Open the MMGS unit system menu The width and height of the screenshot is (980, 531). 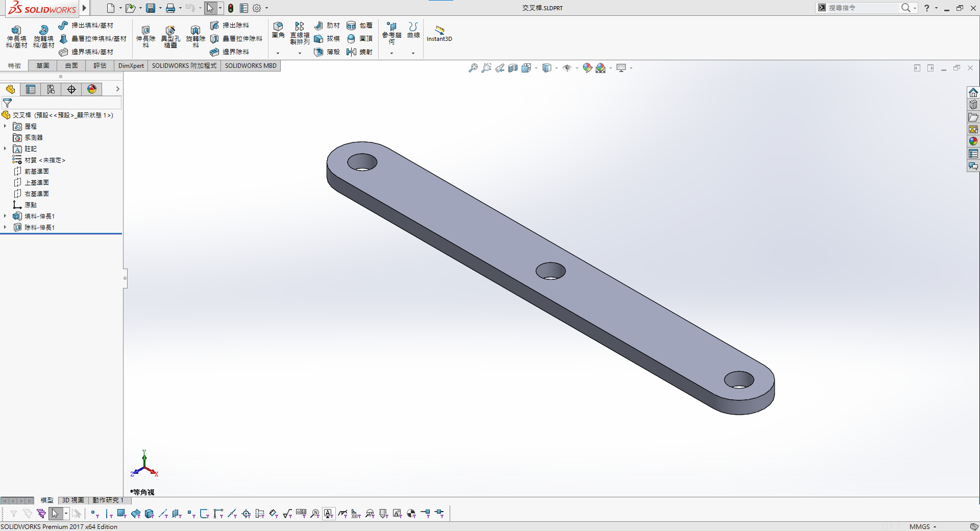[x=923, y=526]
